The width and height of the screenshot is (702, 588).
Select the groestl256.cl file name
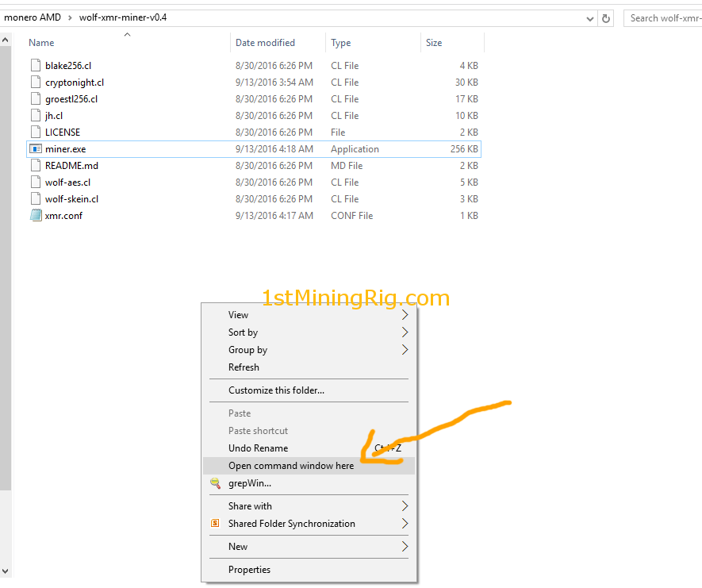click(71, 99)
